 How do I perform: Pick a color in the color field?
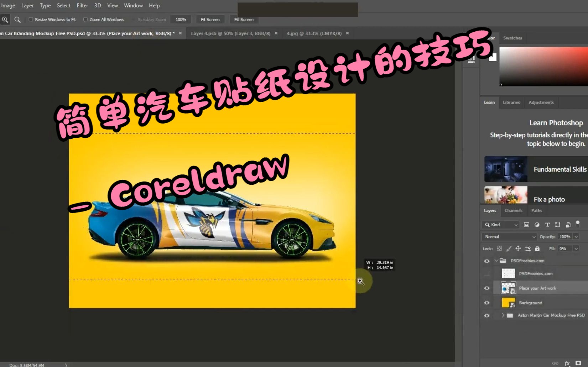pos(543,67)
